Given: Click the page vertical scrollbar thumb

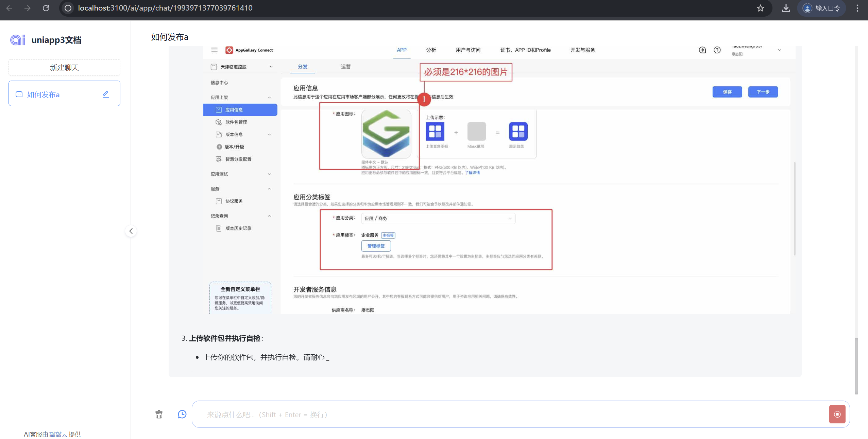Looking at the screenshot, I should [856, 366].
